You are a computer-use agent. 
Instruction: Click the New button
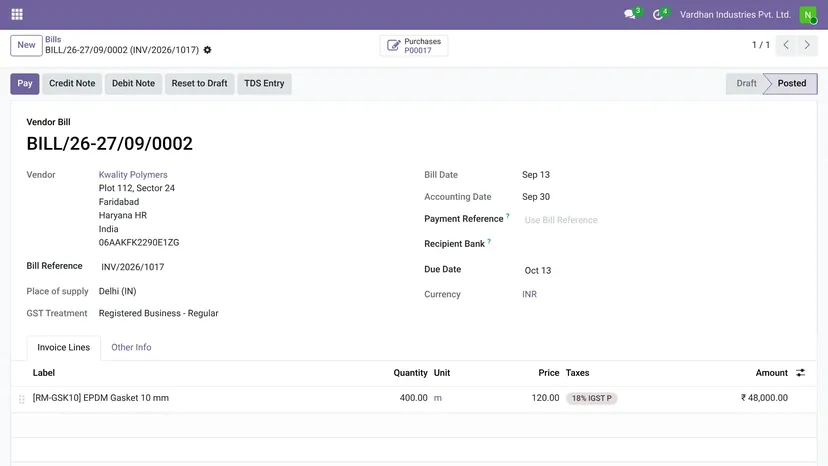click(26, 45)
